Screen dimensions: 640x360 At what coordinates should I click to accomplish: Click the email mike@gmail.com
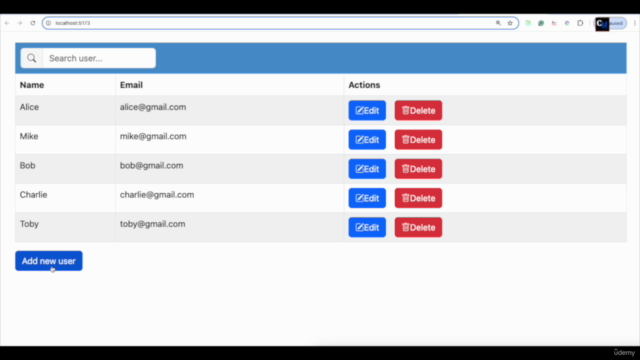[x=153, y=136]
